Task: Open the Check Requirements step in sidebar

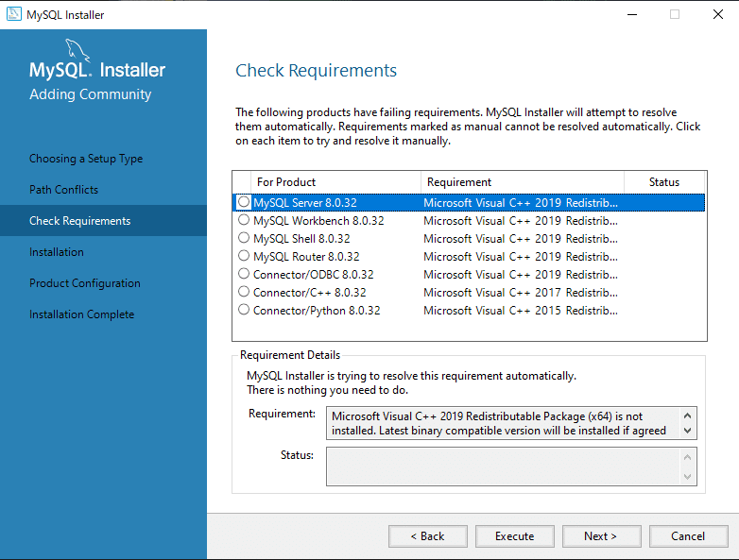Action: 103,220
